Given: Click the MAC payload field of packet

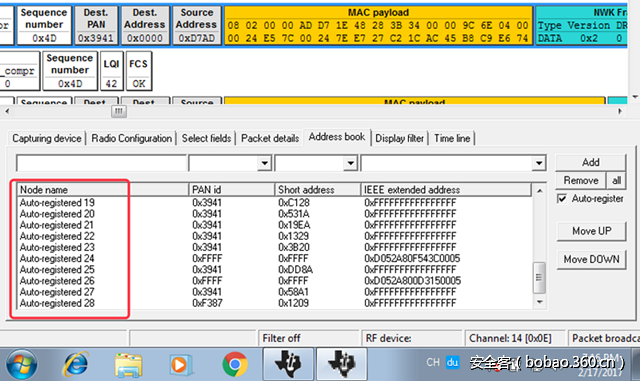Looking at the screenshot, I should point(378,25).
